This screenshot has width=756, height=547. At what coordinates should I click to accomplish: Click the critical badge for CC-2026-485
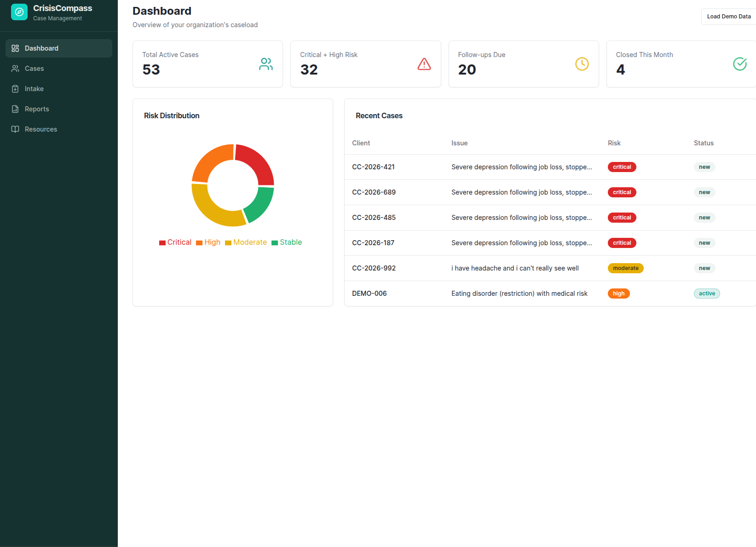pyautogui.click(x=622, y=218)
